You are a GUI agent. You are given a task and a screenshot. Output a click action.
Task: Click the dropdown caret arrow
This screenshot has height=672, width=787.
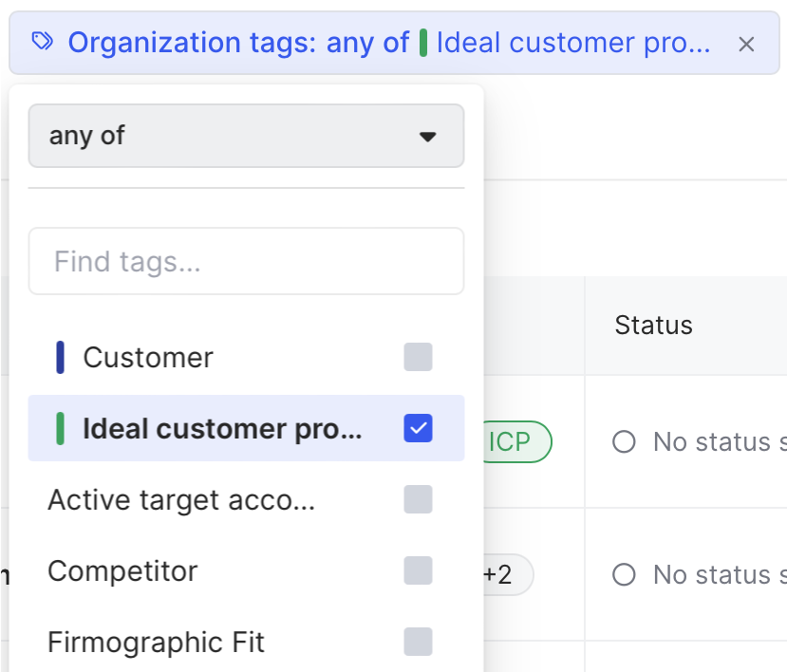tap(427, 137)
